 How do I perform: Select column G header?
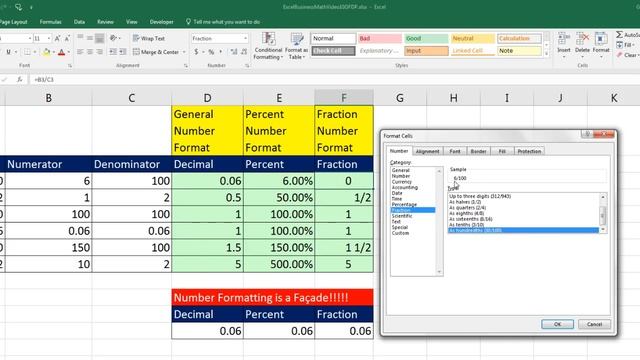coord(400,98)
